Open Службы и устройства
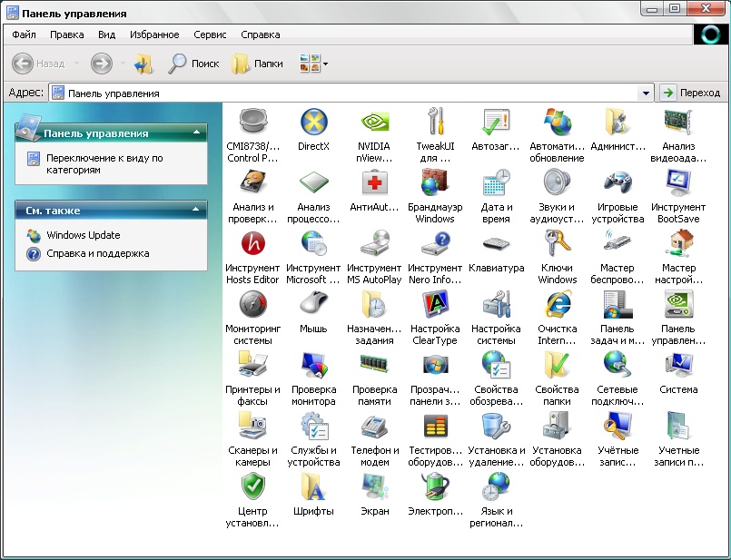The width and height of the screenshot is (731, 560). pyautogui.click(x=314, y=440)
